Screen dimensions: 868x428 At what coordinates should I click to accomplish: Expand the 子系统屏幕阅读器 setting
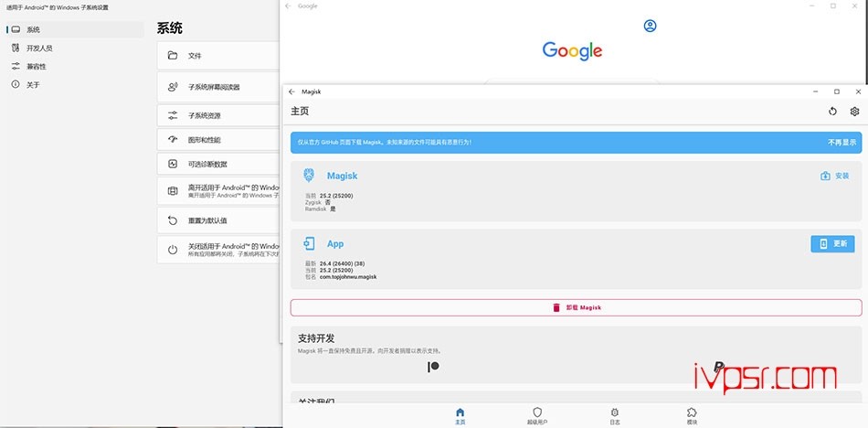coord(218,87)
